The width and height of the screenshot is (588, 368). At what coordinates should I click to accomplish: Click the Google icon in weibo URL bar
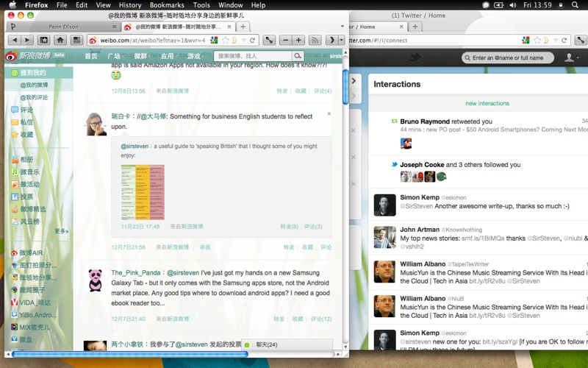coord(214,40)
